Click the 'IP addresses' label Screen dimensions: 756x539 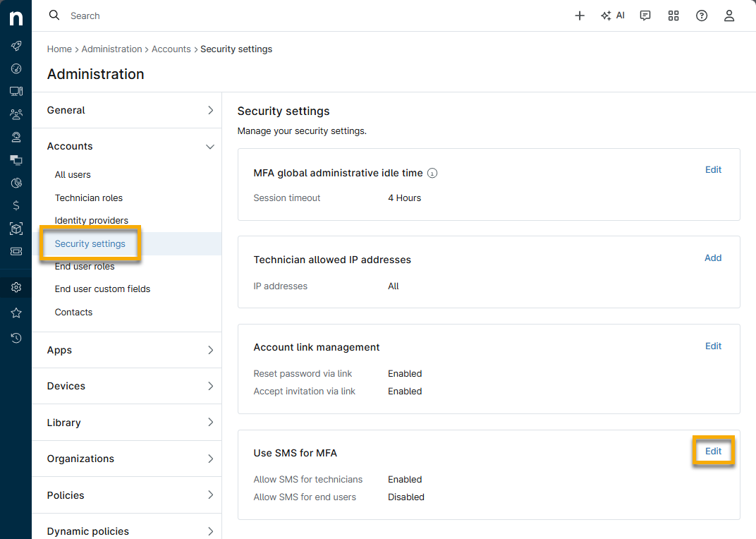(281, 286)
